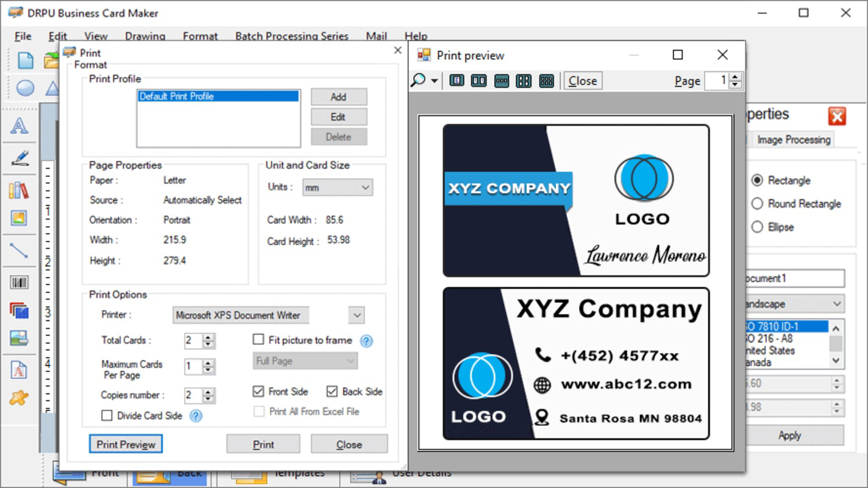Enable the Fit picture to frame checkbox
The width and height of the screenshot is (868, 488).
coord(257,340)
